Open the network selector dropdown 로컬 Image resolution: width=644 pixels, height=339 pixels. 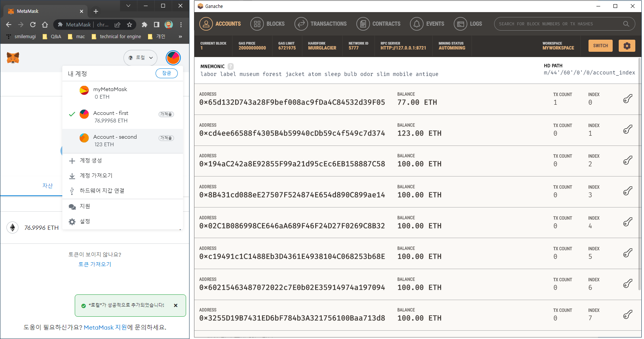[x=140, y=58]
